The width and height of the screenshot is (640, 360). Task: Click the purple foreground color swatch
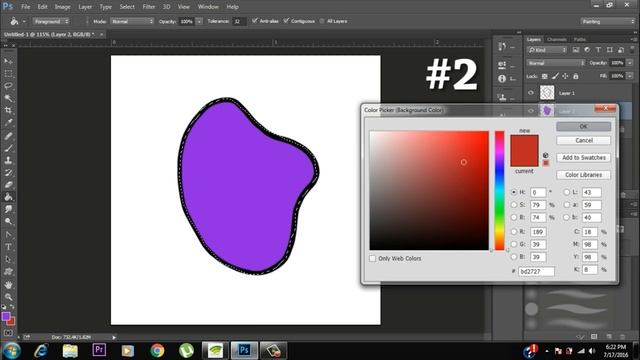point(6,316)
